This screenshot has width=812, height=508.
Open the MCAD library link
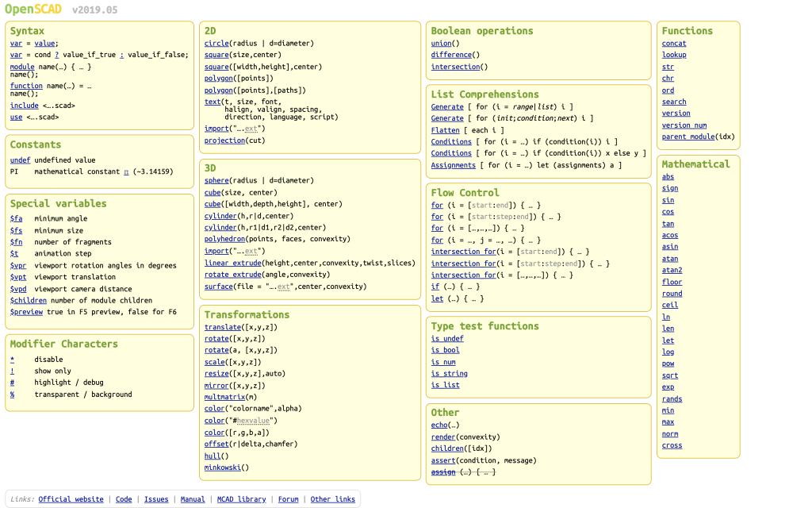[241, 499]
